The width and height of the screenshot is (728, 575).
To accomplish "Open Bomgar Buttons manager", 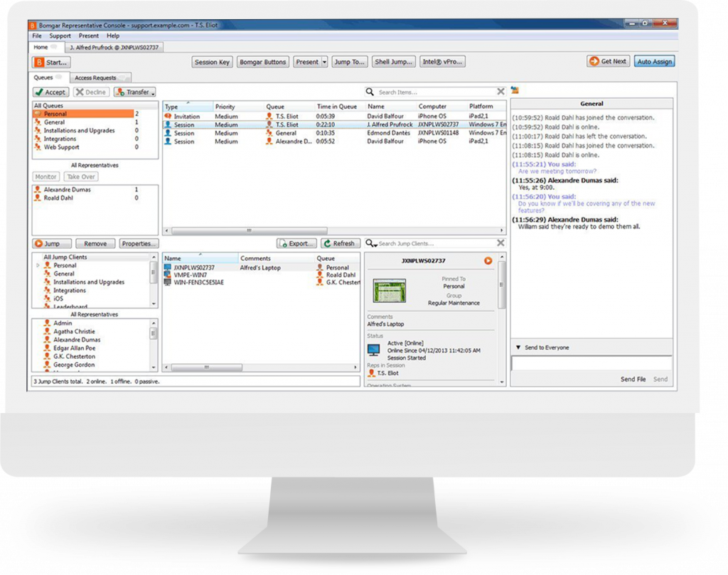I will coord(263,62).
